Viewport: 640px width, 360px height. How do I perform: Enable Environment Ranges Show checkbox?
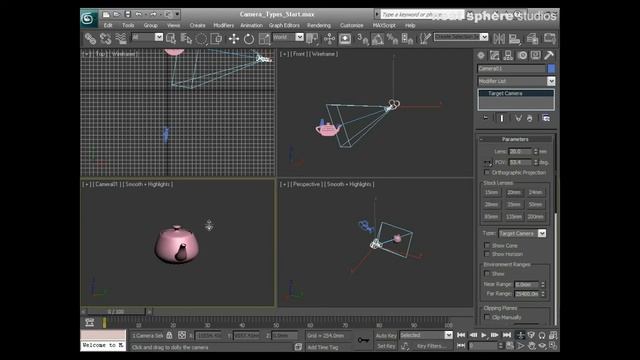(487, 274)
